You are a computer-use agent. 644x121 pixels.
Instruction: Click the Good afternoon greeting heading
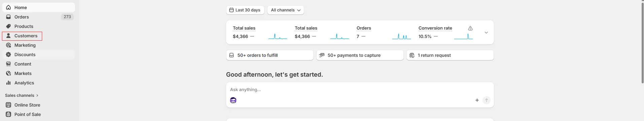[275, 75]
